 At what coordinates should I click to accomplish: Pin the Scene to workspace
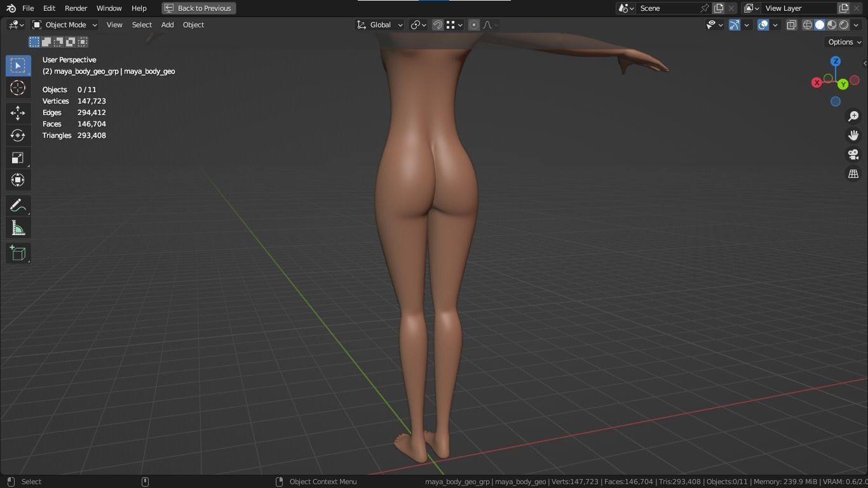[704, 8]
